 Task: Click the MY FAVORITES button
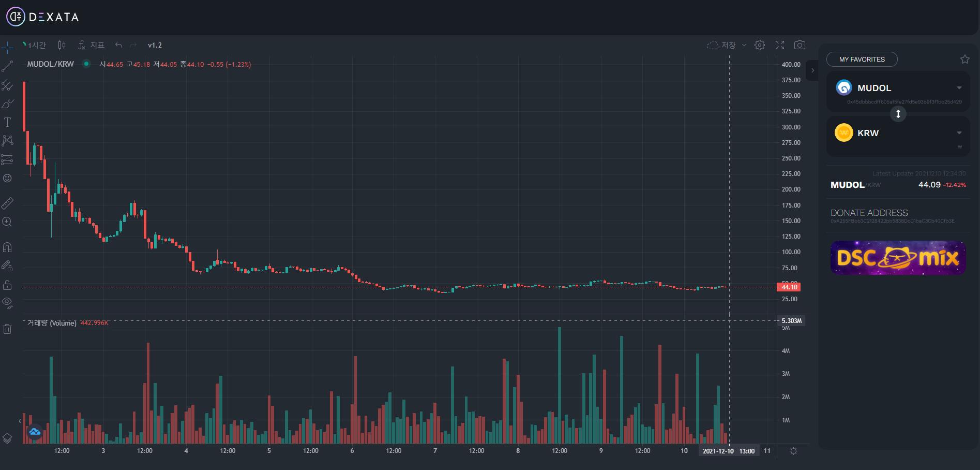point(862,59)
